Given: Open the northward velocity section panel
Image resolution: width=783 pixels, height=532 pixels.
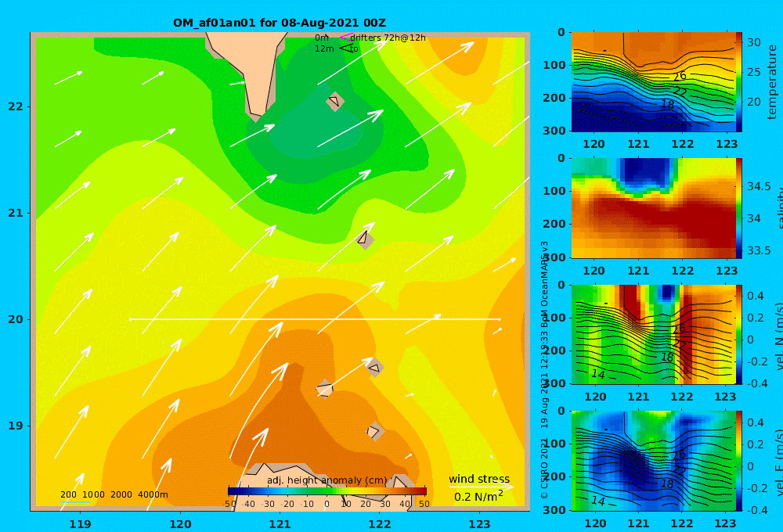Looking at the screenshot, I should [x=653, y=334].
